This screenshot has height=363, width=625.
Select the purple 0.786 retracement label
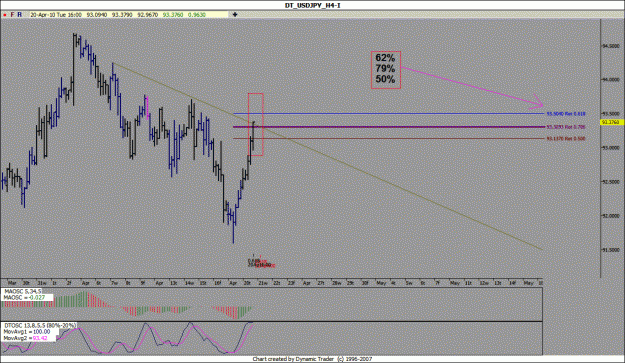click(566, 127)
